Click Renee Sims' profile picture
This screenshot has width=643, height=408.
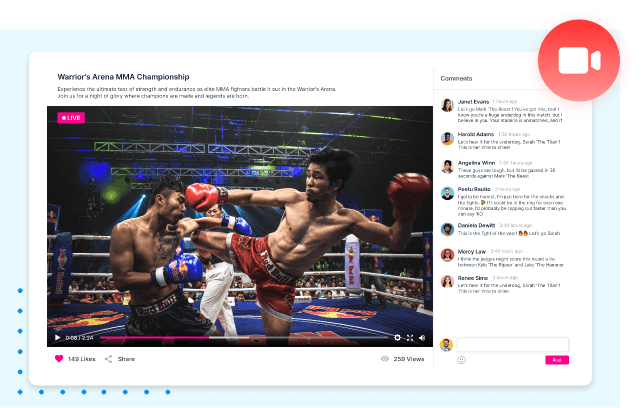[x=447, y=281]
